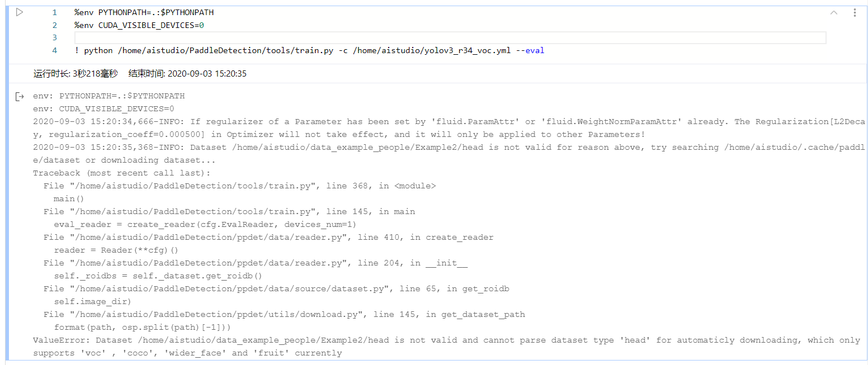This screenshot has height=365, width=868.
Task: Click the end time 结束时间 timestamp
Action: (187, 74)
